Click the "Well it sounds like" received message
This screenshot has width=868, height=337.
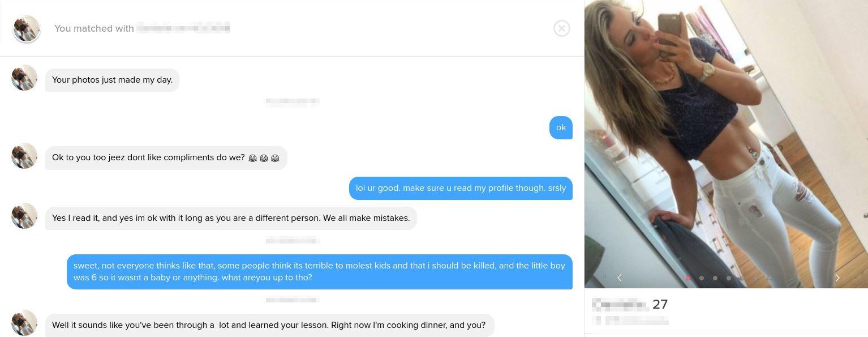click(269, 325)
